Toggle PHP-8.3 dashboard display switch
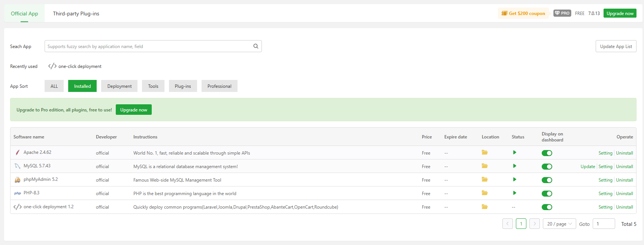 (x=547, y=194)
